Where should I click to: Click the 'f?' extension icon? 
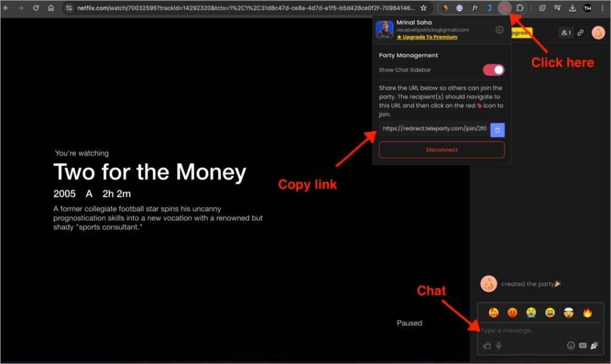coord(474,8)
